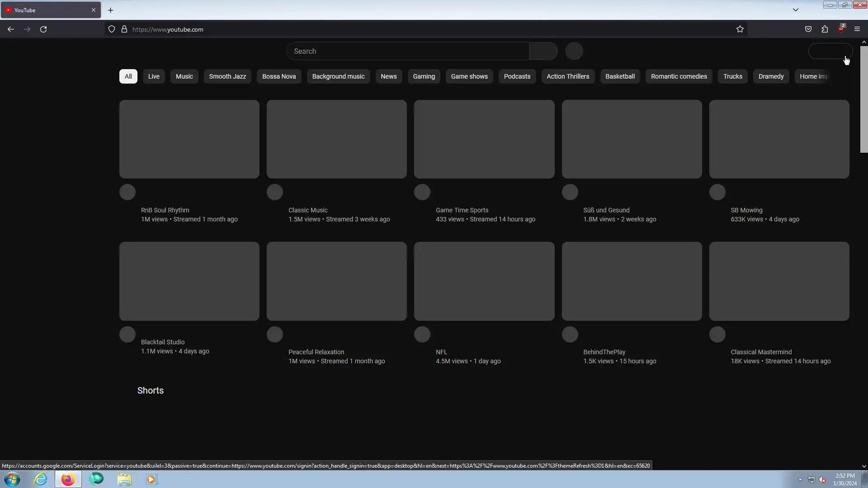This screenshot has width=868, height=488.
Task: Click the Save to Pocket icon
Action: click(808, 29)
